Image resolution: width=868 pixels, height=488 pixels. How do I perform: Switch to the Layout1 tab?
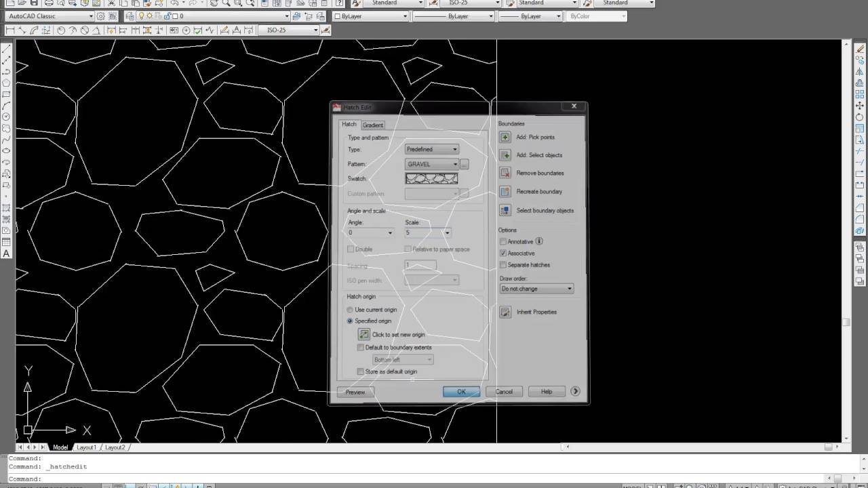[86, 447]
